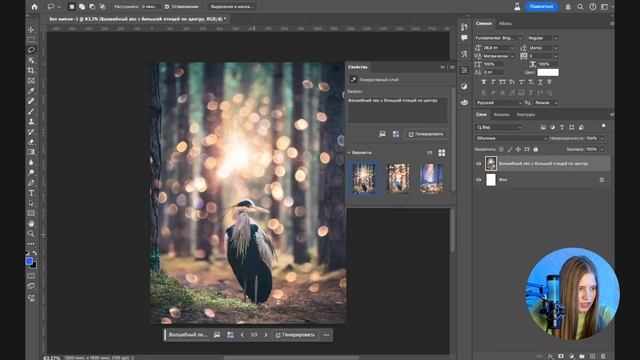
Task: Select the Type tool
Action: [x=31, y=193]
